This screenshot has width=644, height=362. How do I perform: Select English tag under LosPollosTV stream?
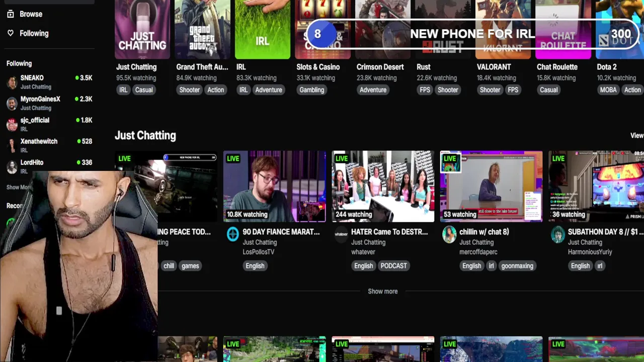tap(255, 266)
